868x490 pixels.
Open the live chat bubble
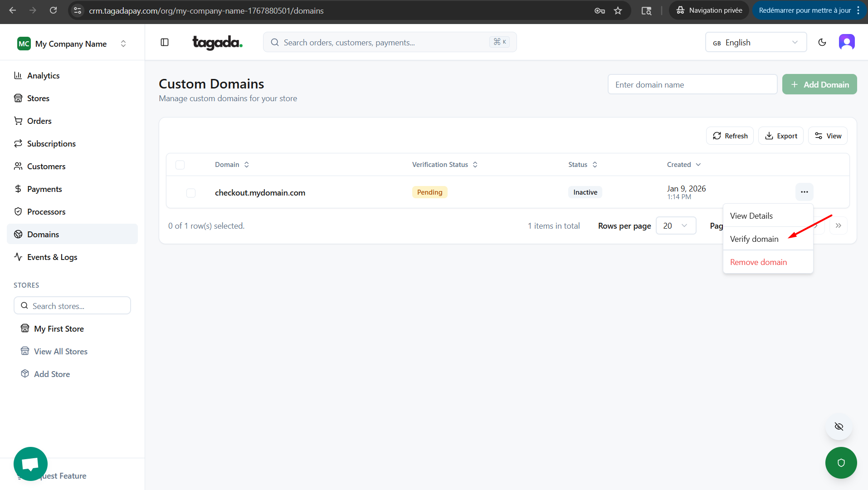point(30,464)
